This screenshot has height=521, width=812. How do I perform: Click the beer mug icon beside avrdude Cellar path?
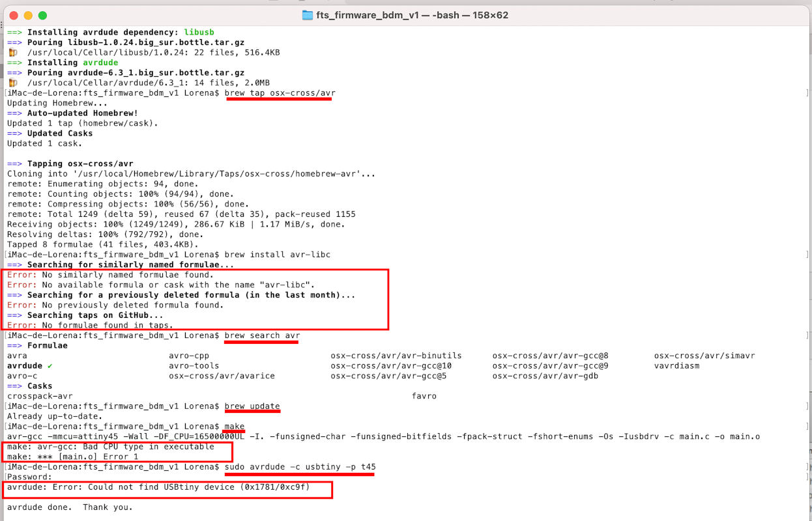click(x=12, y=83)
